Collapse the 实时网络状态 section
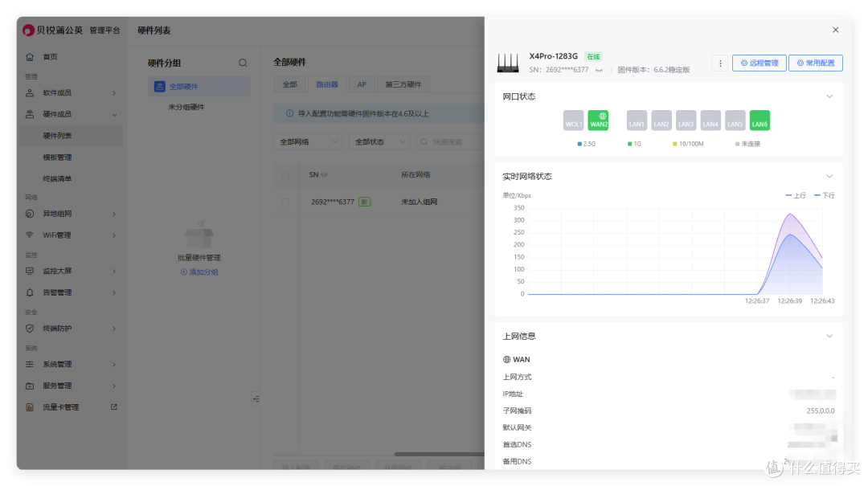This screenshot has width=868, height=486. tap(829, 176)
